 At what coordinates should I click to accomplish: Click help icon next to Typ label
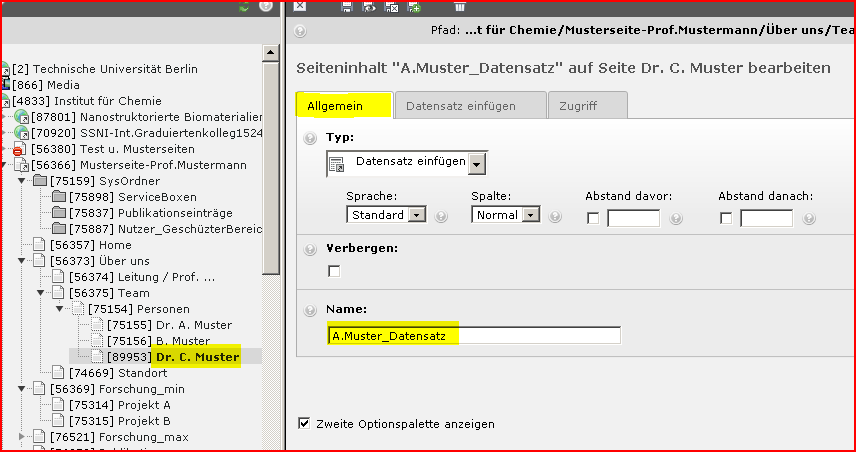pos(310,137)
